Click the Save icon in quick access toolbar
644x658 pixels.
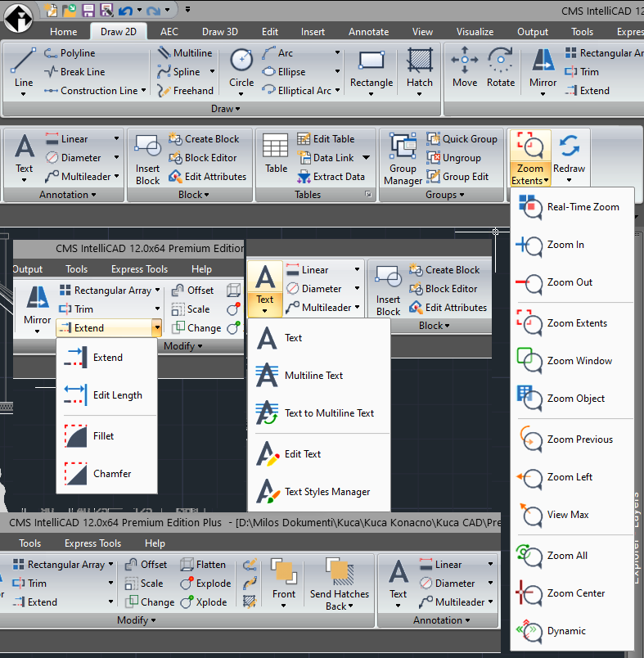tap(88, 10)
